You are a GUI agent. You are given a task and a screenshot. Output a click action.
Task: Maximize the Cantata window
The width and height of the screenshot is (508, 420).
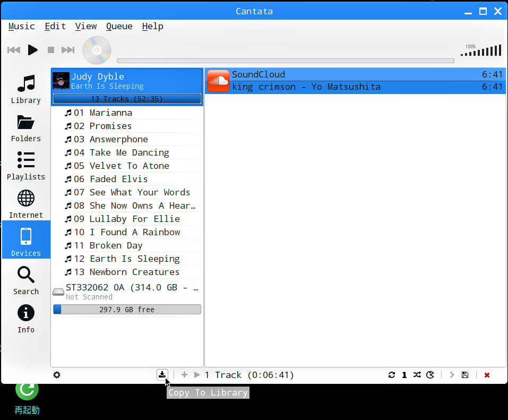point(483,11)
